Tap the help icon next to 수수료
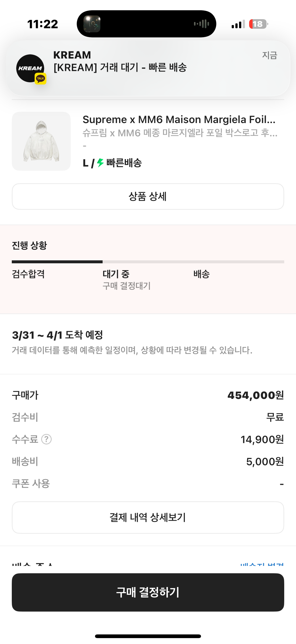 click(x=46, y=439)
